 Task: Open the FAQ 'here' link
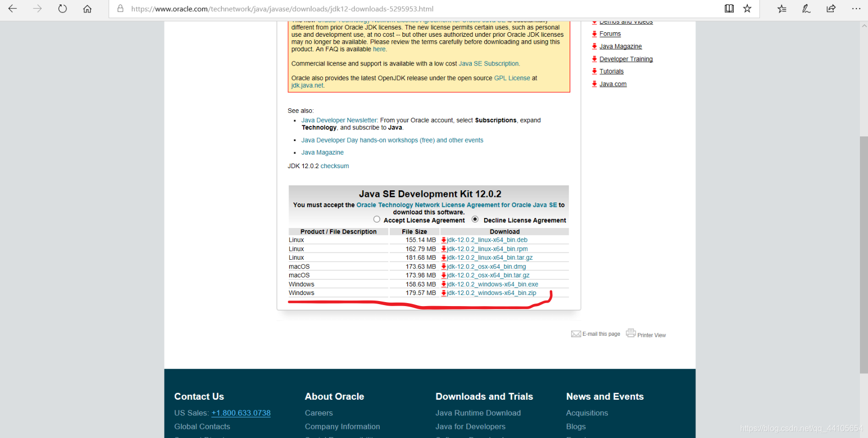tap(379, 49)
